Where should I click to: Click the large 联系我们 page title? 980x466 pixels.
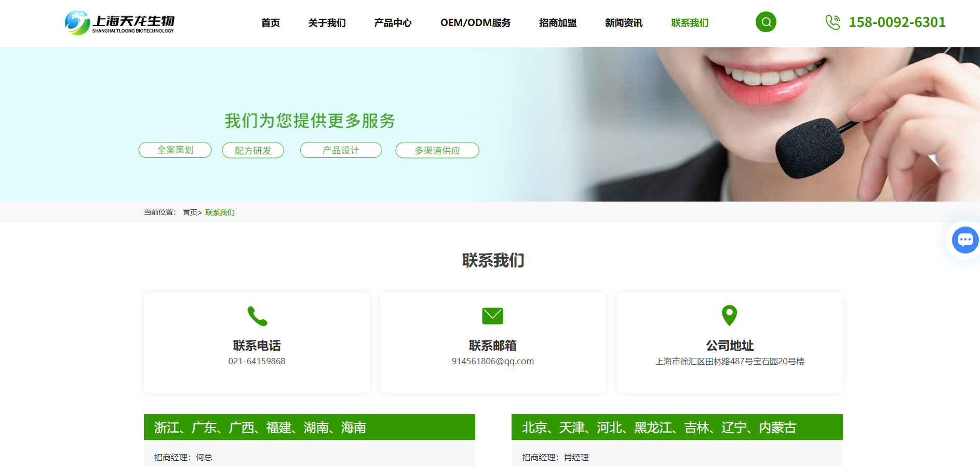493,260
